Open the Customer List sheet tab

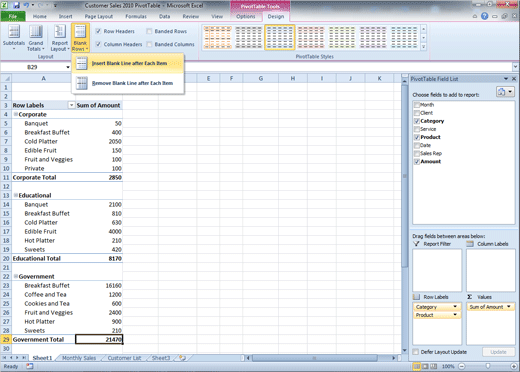click(124, 358)
